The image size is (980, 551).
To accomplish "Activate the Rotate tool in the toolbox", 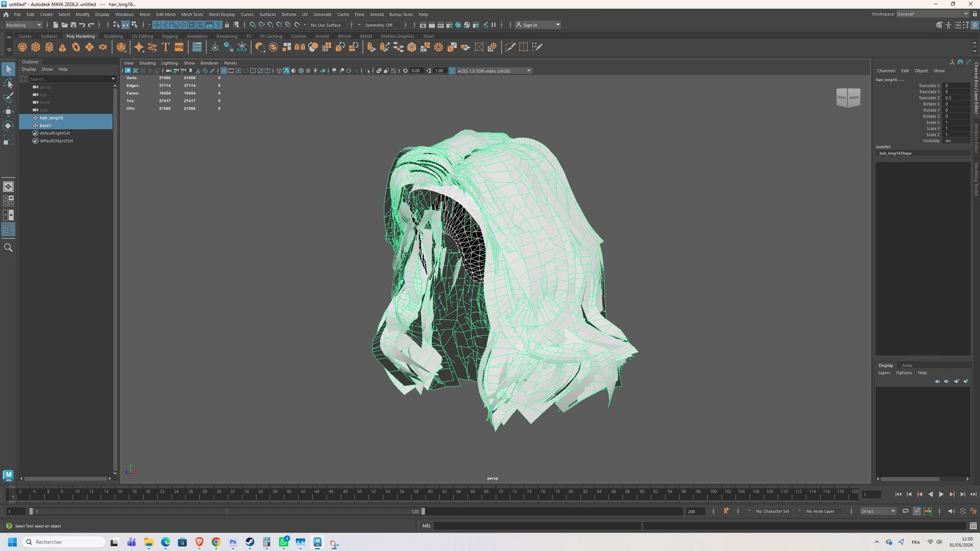I will tap(8, 126).
